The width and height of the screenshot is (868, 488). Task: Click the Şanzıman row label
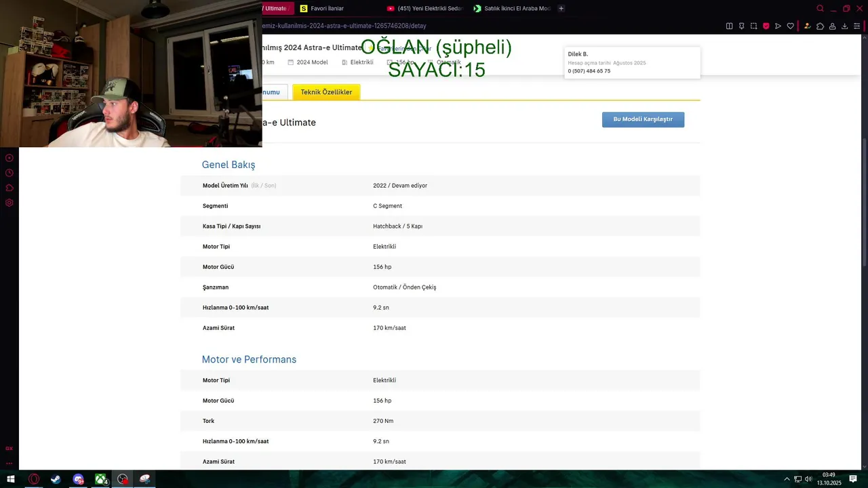click(x=216, y=287)
